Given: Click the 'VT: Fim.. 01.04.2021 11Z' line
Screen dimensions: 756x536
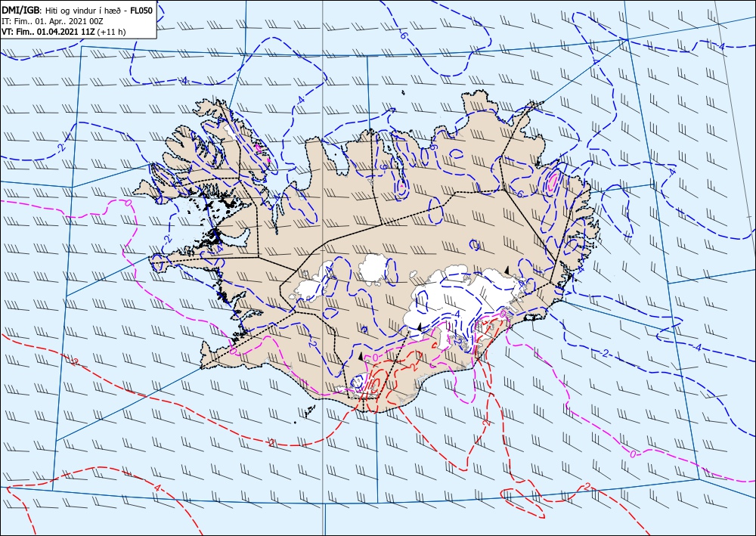Looking at the screenshot, I should (x=48, y=32).
